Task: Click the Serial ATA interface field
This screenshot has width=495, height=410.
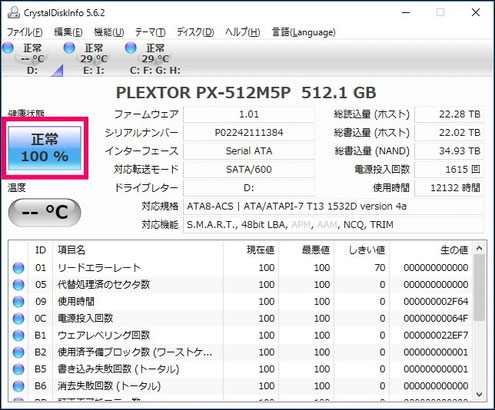Action: [249, 151]
